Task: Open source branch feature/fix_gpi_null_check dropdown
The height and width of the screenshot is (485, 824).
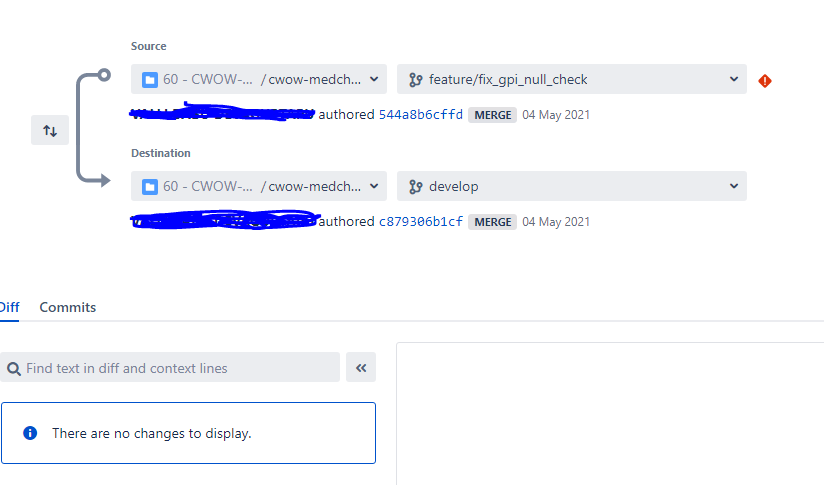Action: tap(572, 79)
